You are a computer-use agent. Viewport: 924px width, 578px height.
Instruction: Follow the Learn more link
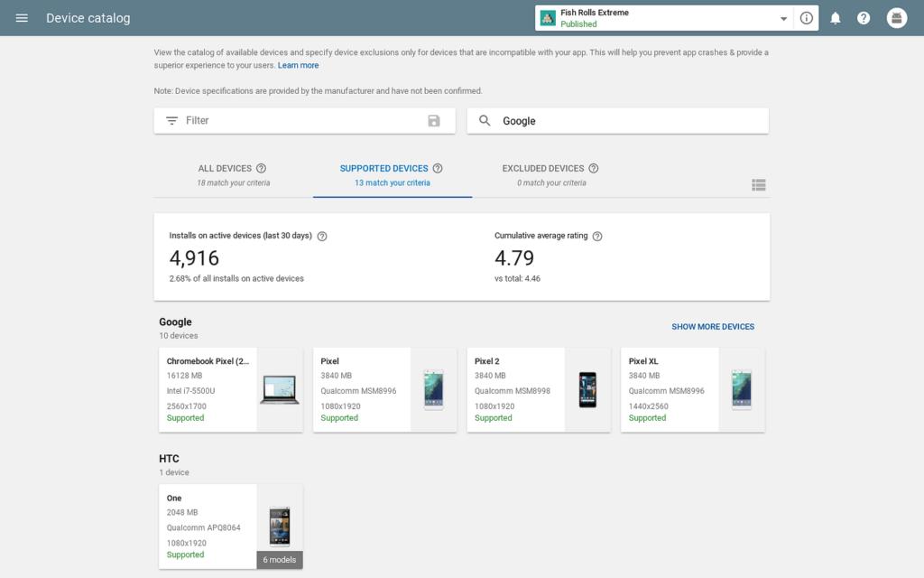(298, 66)
